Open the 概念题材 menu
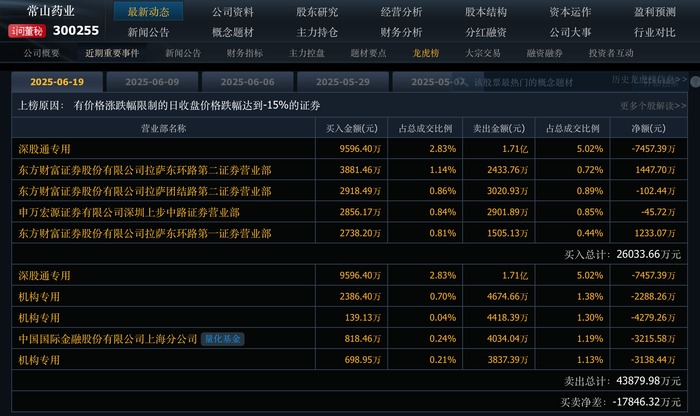 (233, 32)
